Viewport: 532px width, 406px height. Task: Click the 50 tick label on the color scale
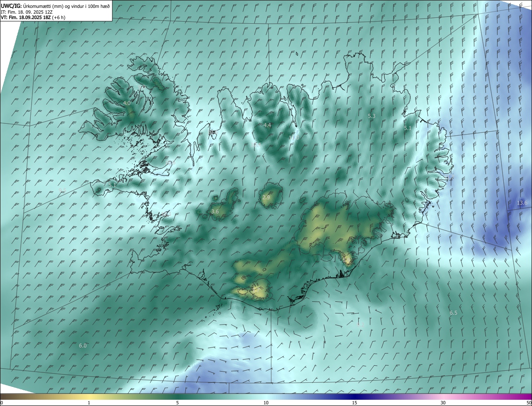pyautogui.click(x=529, y=403)
